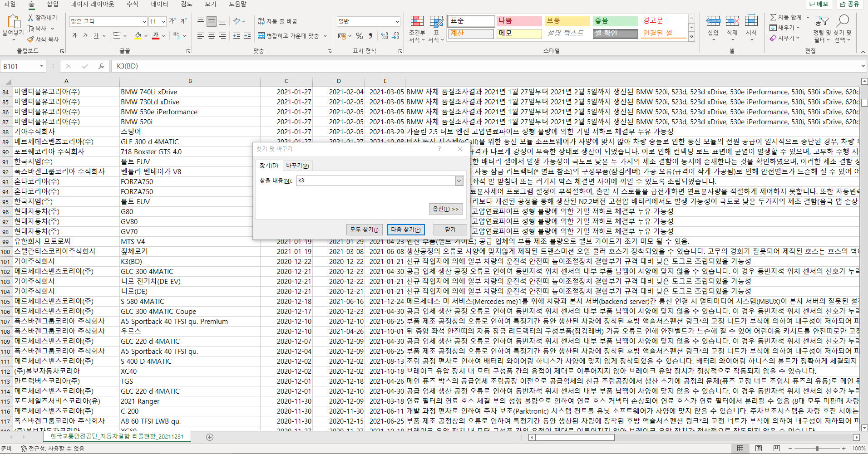Open the Page Layout (페이지 레이아웃) tab
868x454 pixels.
[93, 4]
